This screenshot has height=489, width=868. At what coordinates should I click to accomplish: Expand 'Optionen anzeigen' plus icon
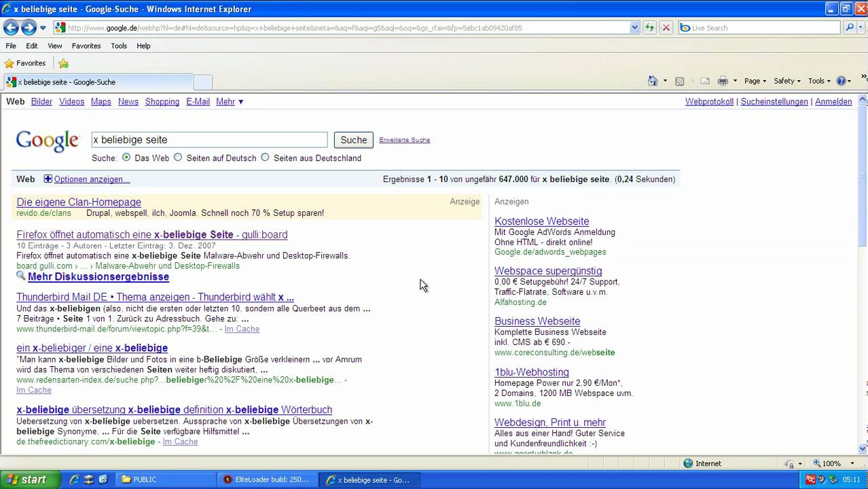pyautogui.click(x=48, y=179)
